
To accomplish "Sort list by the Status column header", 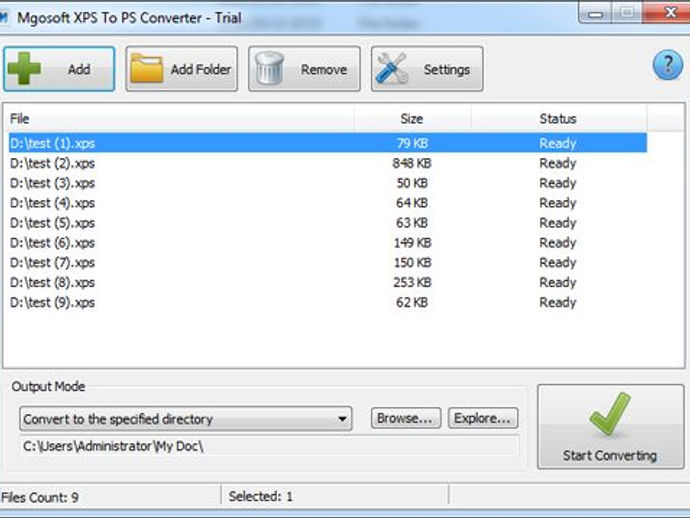I will tap(558, 118).
